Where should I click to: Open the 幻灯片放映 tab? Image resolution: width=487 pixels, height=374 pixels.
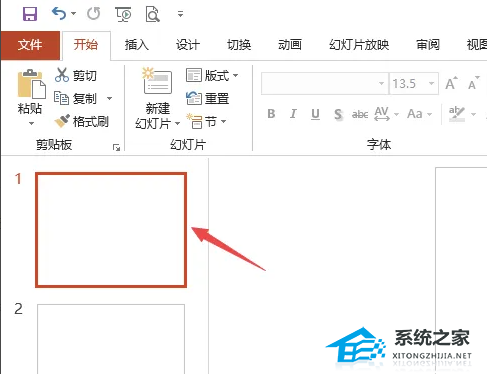tap(359, 45)
